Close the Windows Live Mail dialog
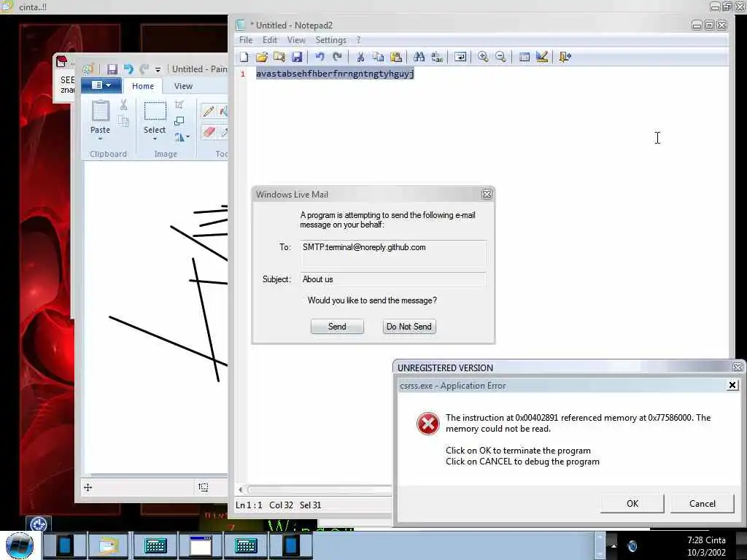 [x=487, y=194]
